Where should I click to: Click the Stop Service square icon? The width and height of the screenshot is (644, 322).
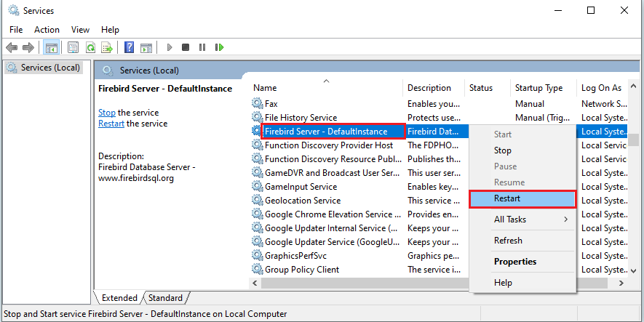pyautogui.click(x=186, y=47)
